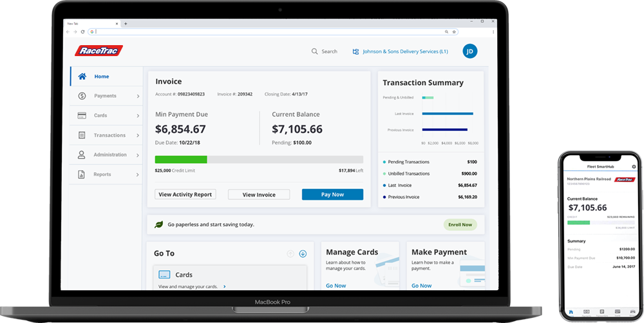The width and height of the screenshot is (644, 323).
Task: Select Payments label in the sidebar
Action: tap(105, 96)
